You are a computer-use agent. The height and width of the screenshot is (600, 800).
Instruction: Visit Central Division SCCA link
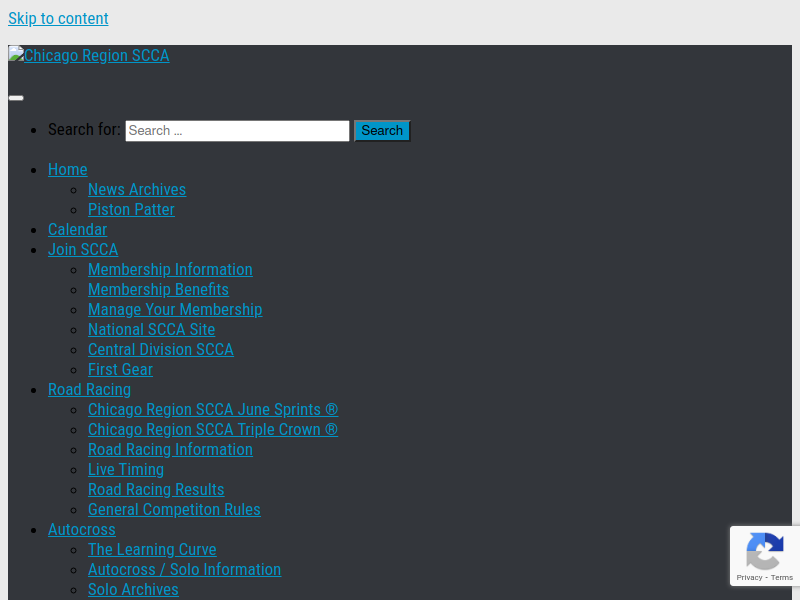pos(161,349)
